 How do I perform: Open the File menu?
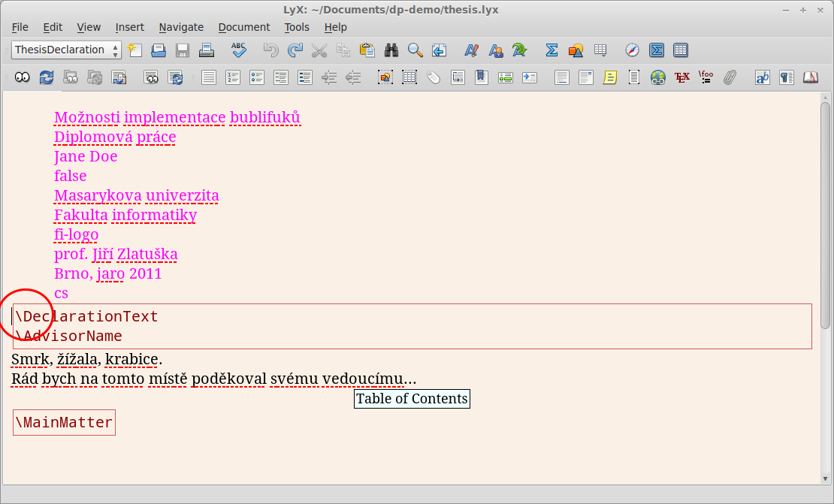[20, 27]
